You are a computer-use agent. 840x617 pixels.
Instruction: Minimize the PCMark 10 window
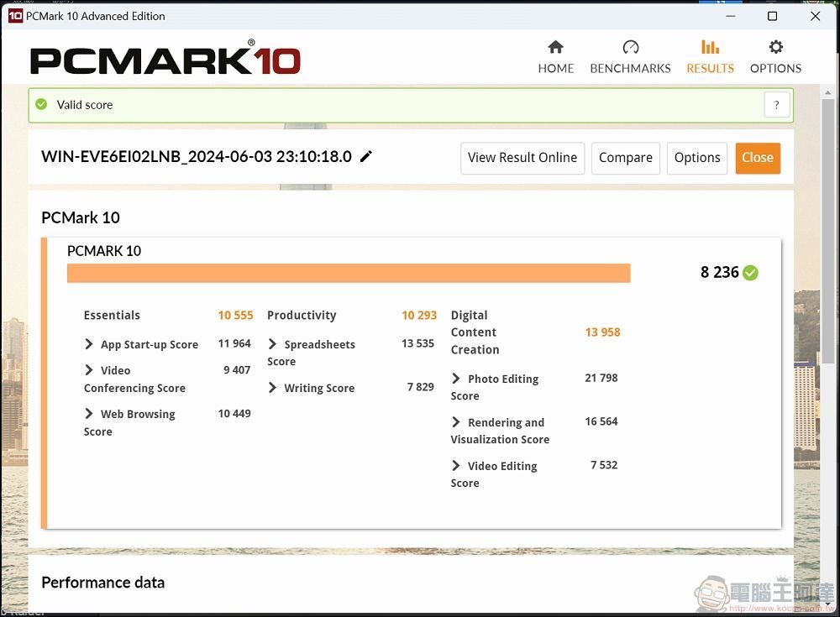730,16
